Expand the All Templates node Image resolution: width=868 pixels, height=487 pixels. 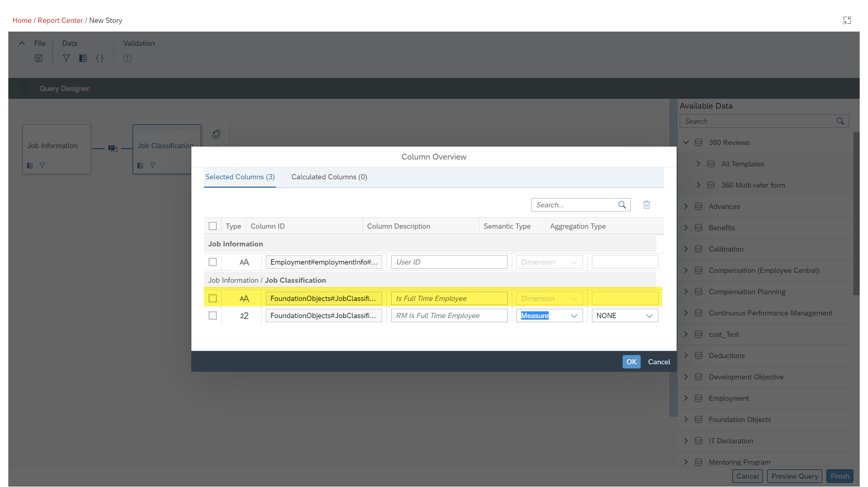point(698,164)
